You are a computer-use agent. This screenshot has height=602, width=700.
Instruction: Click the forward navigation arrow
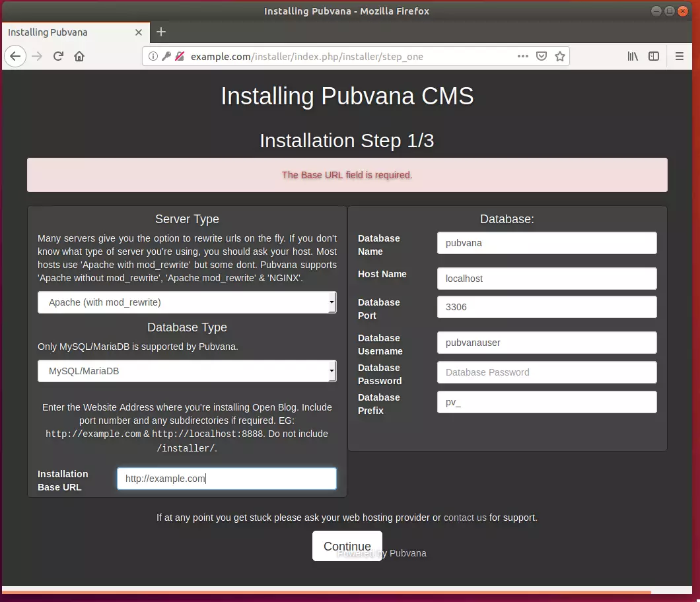(x=37, y=56)
